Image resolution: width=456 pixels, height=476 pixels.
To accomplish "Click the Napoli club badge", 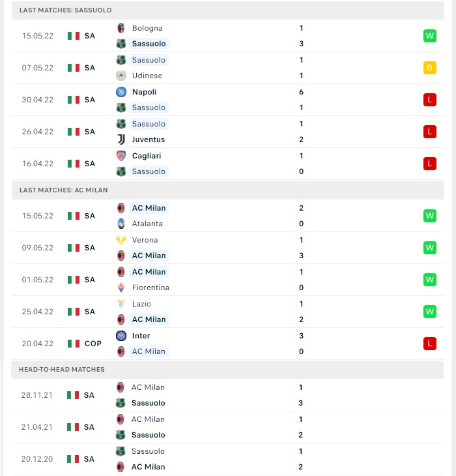I will [121, 92].
